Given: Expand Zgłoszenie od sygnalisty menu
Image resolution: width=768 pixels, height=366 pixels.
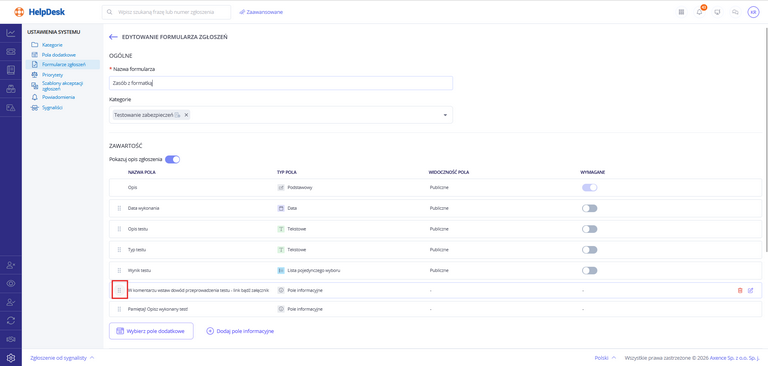Looking at the screenshot, I should coord(62,358).
